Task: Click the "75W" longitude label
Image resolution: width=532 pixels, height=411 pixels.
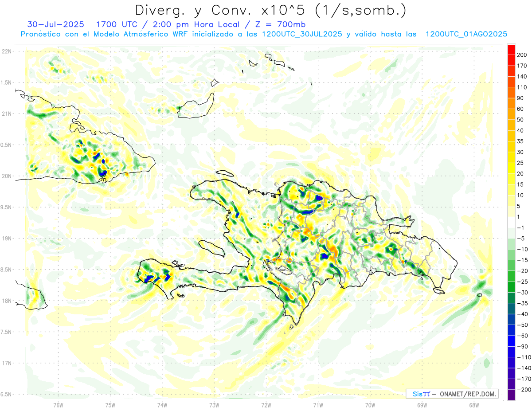Action: click(x=110, y=405)
